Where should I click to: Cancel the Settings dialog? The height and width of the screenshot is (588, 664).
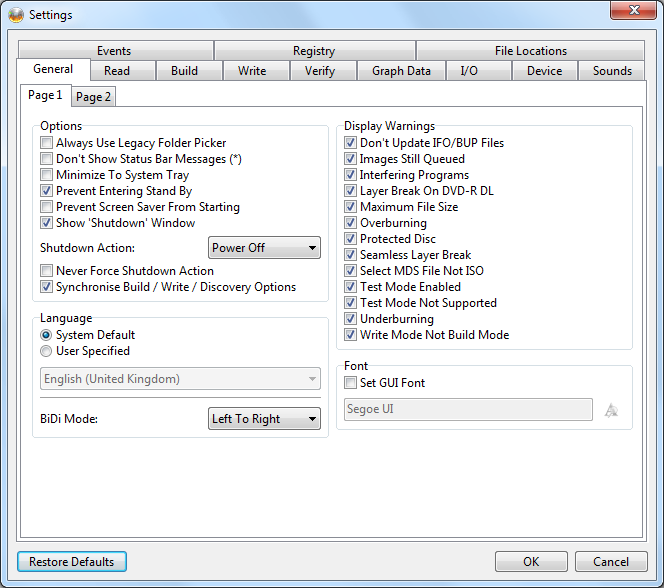pyautogui.click(x=611, y=561)
